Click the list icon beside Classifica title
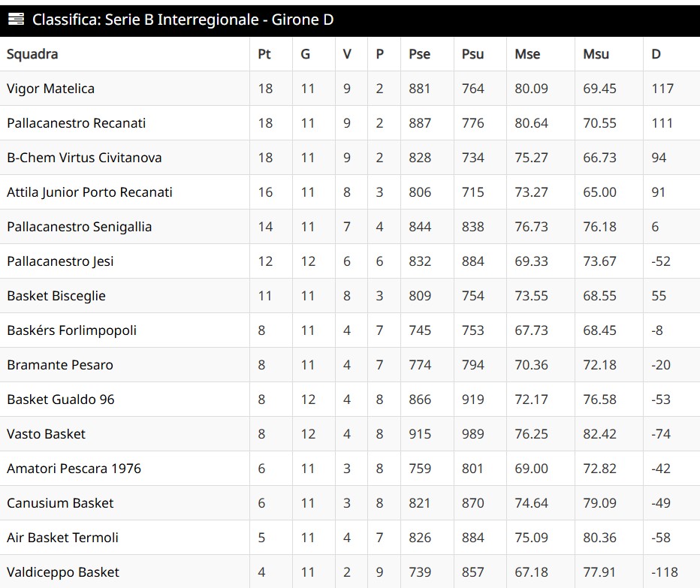The width and height of the screenshot is (700, 588). click(x=16, y=20)
